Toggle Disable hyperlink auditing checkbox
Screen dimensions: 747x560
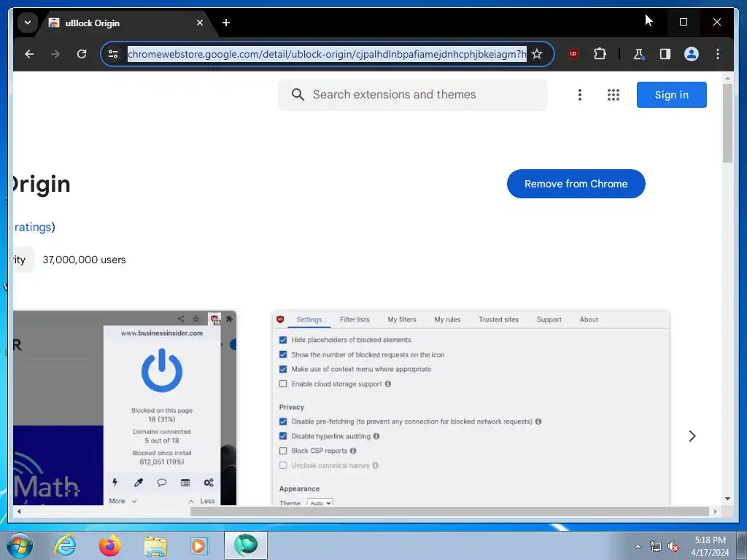[x=283, y=436]
